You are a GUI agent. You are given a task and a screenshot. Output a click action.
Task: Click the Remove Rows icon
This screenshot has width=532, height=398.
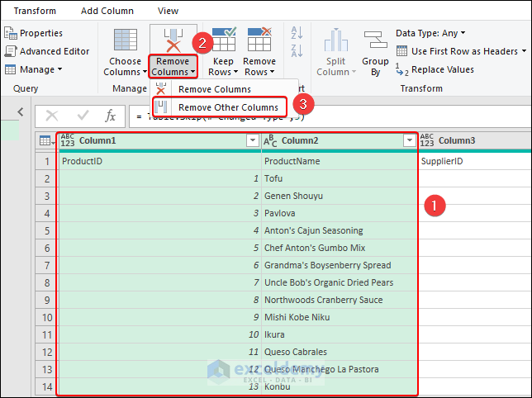(259, 40)
